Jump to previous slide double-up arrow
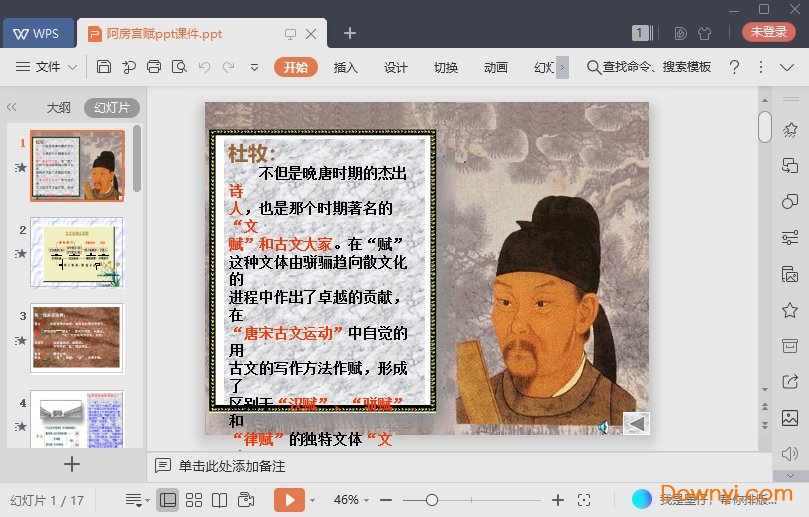The height and width of the screenshot is (517, 809). pyautogui.click(x=765, y=407)
